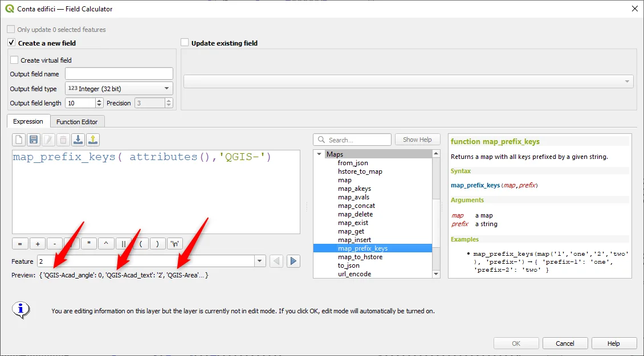Switch to the Function Editor tab
644x356 pixels.
click(x=77, y=122)
